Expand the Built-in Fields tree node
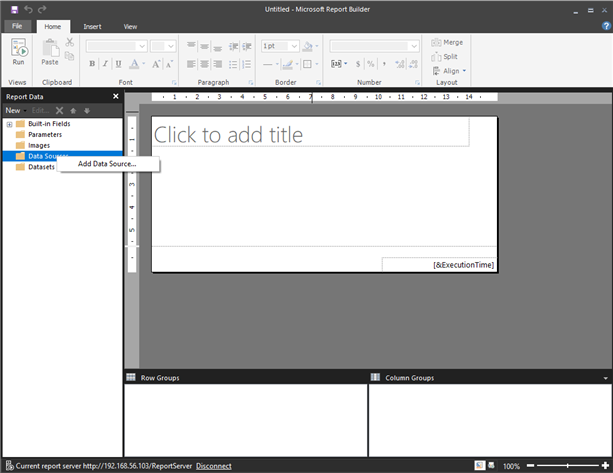Image resolution: width=613 pixels, height=473 pixels. tap(9, 123)
